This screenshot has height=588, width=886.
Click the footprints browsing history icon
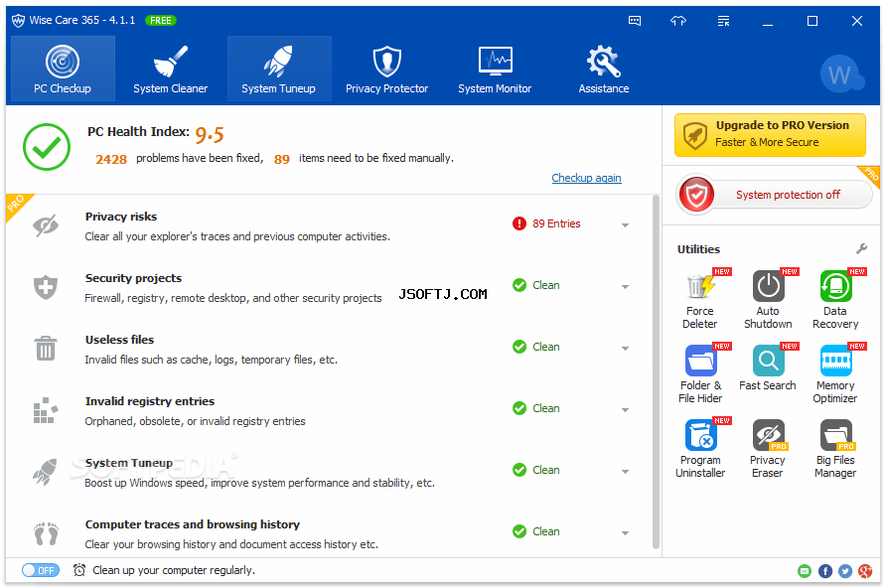(x=46, y=533)
